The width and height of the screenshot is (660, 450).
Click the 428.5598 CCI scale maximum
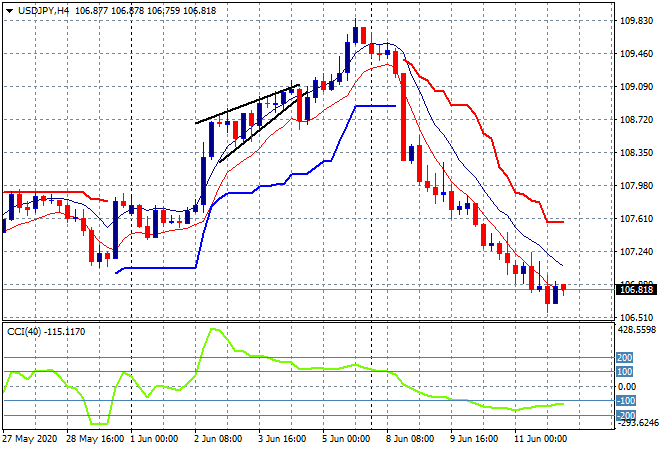pos(637,330)
